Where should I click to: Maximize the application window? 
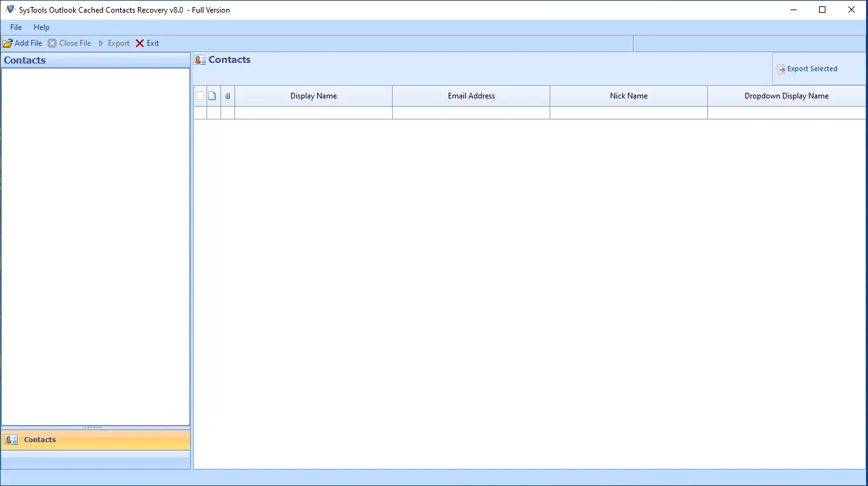(822, 10)
